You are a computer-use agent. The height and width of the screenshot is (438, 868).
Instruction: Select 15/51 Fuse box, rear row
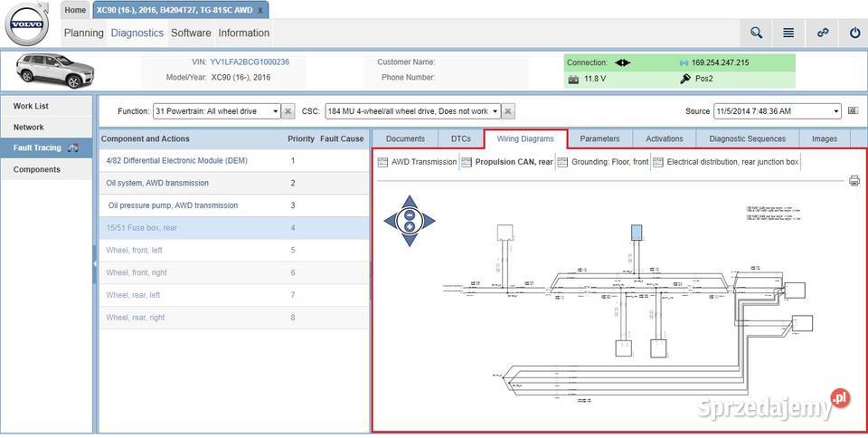(x=233, y=227)
